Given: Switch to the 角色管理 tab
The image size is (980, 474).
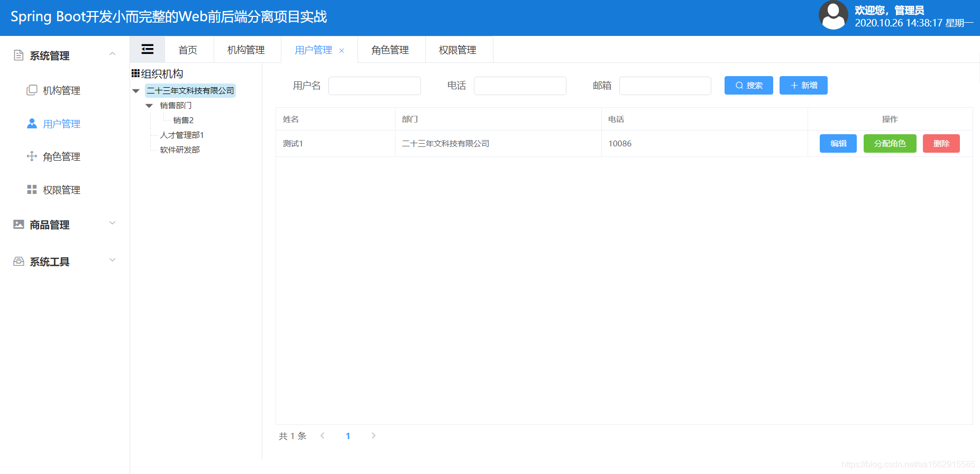Looking at the screenshot, I should 390,50.
